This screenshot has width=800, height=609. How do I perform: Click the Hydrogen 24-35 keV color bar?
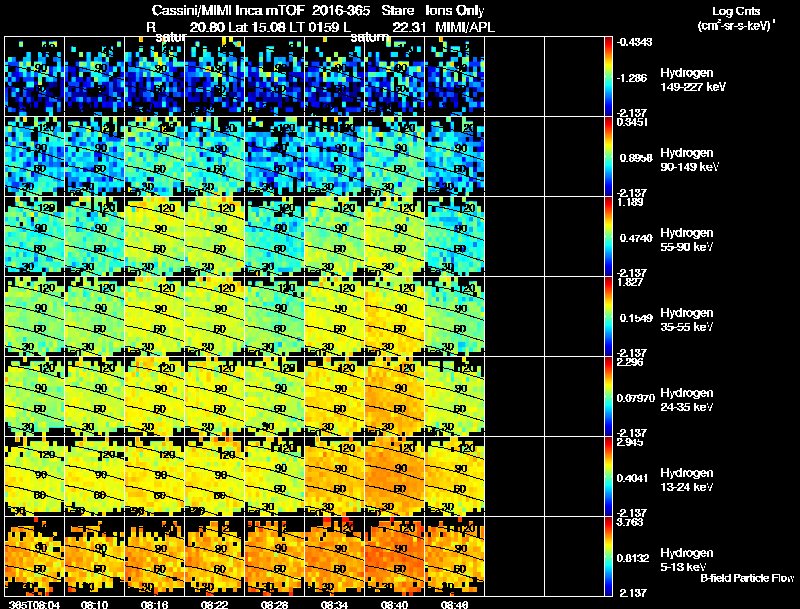pos(608,397)
